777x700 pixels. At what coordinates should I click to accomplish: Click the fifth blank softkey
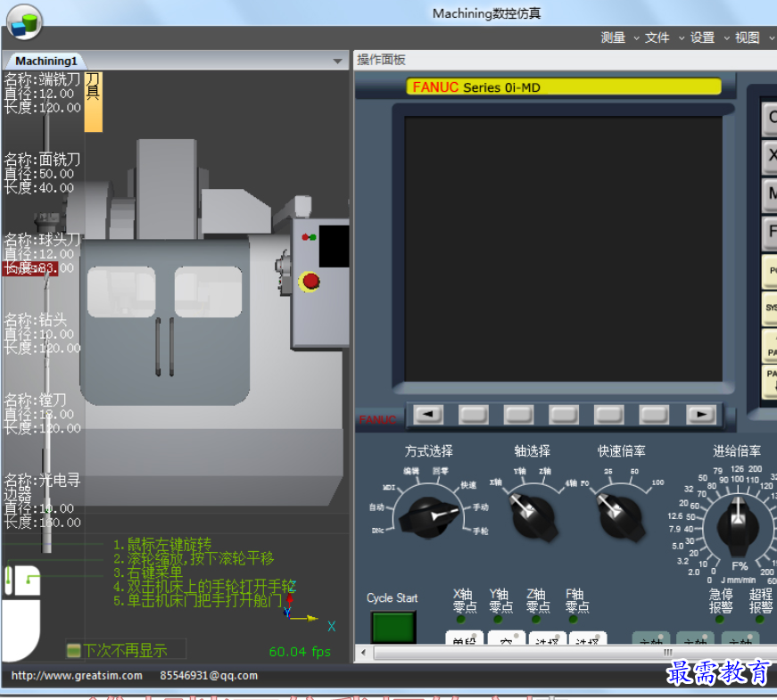click(654, 414)
